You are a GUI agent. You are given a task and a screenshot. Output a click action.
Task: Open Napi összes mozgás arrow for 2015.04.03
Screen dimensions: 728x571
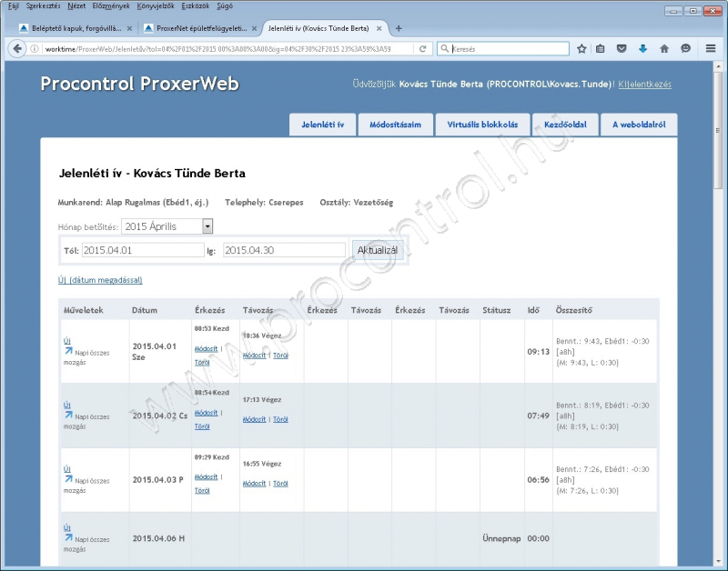click(68, 479)
